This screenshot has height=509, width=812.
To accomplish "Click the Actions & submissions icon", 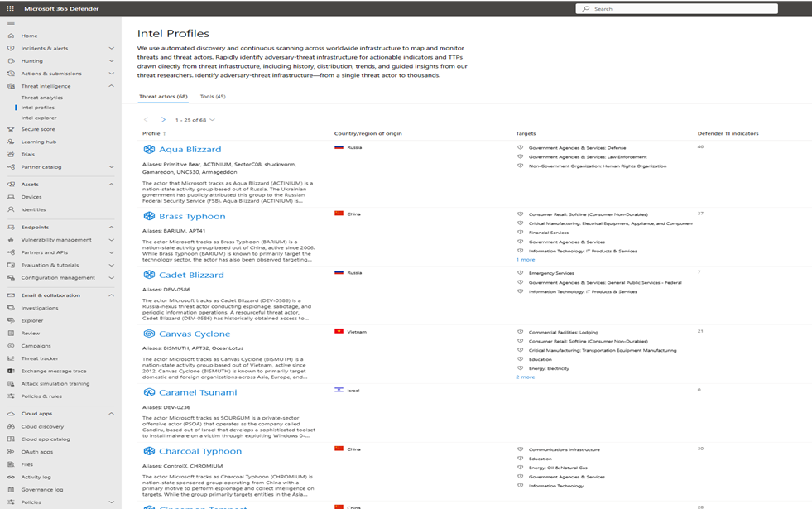I will coord(11,74).
